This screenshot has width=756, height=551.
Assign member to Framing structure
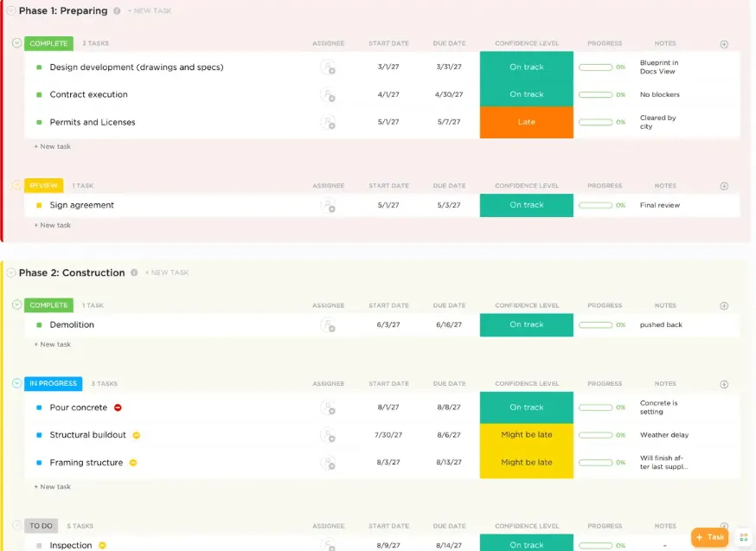point(328,462)
